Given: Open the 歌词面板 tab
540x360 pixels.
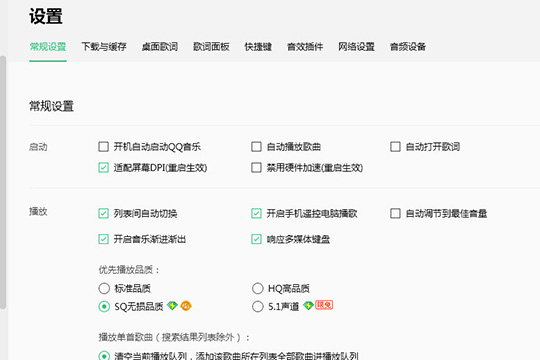Looking at the screenshot, I should coord(211,47).
